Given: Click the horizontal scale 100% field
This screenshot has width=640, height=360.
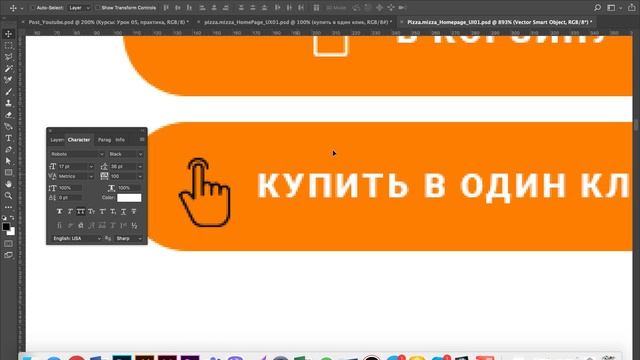Looking at the screenshot, I should 129,188.
